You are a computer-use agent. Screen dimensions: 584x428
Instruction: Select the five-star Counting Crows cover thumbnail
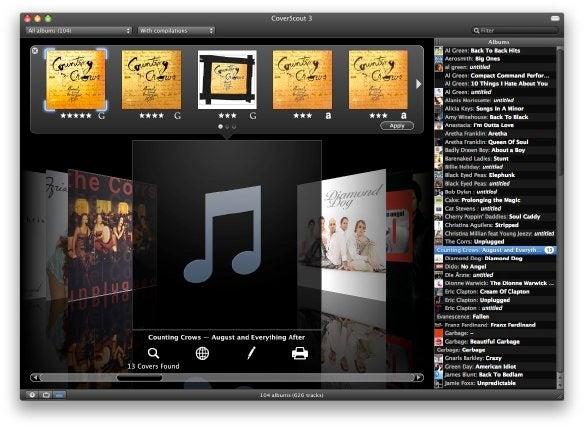click(x=76, y=80)
